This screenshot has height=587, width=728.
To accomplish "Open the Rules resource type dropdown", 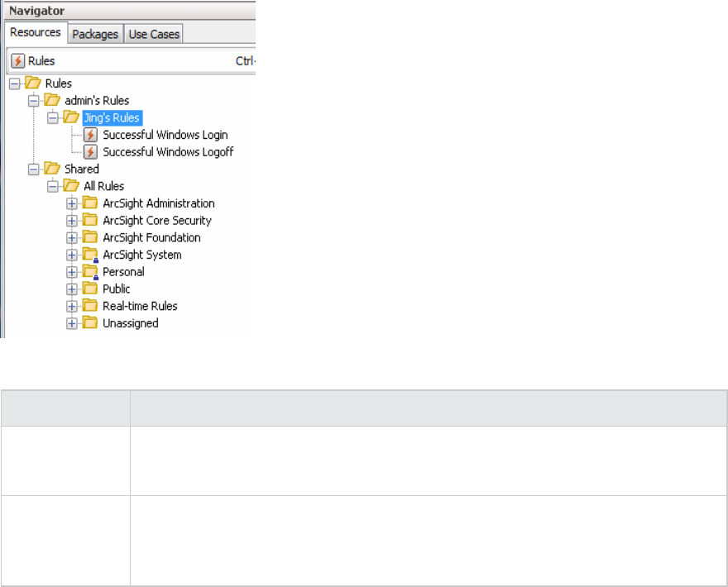I will pos(132,61).
